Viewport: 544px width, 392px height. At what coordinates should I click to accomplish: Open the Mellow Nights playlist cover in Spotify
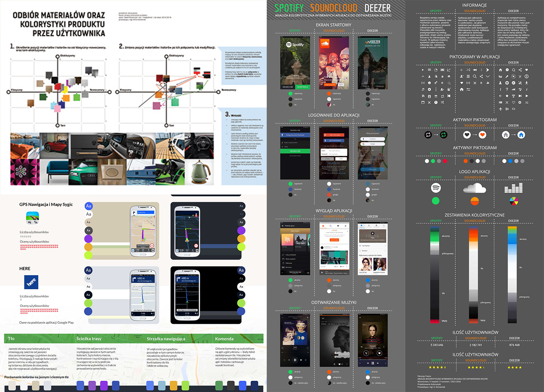[301, 240]
